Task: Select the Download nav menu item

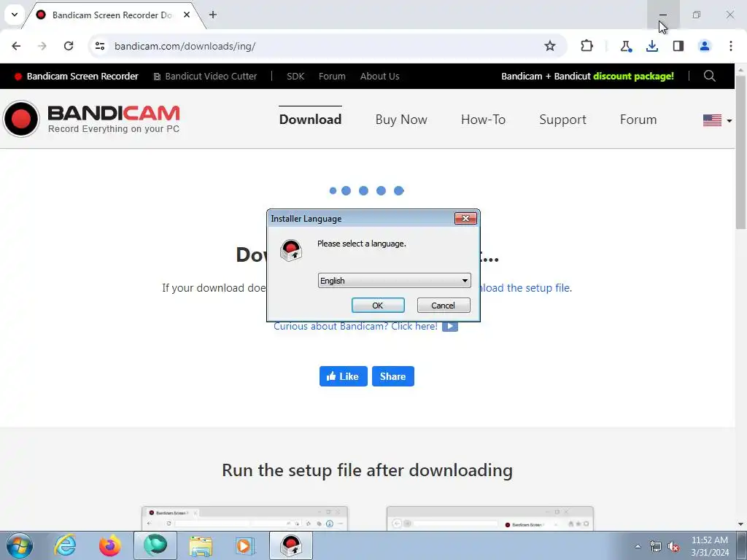Action: [x=310, y=120]
